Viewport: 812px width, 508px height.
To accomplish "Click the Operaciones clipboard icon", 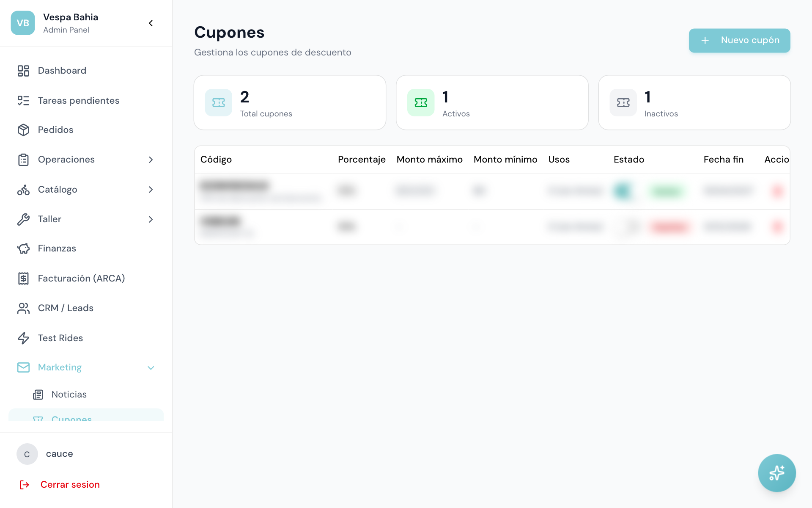I will pos(23,160).
